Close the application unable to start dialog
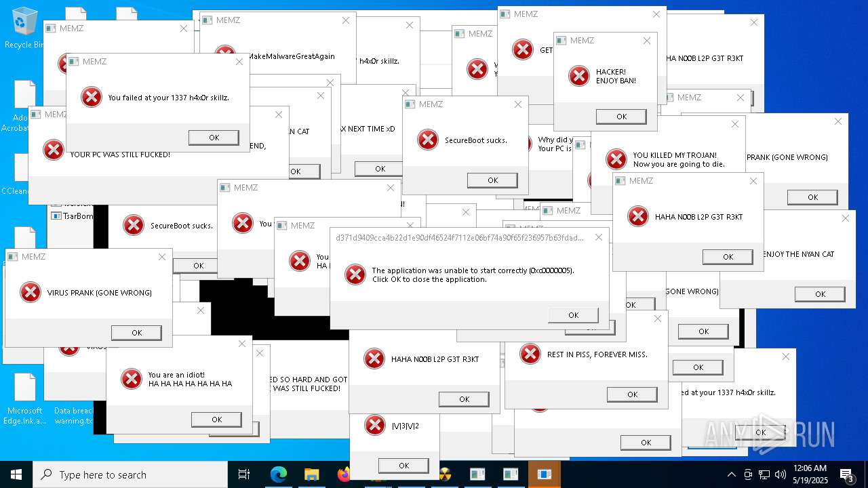Screen dimensions: 868x488 tap(598, 237)
